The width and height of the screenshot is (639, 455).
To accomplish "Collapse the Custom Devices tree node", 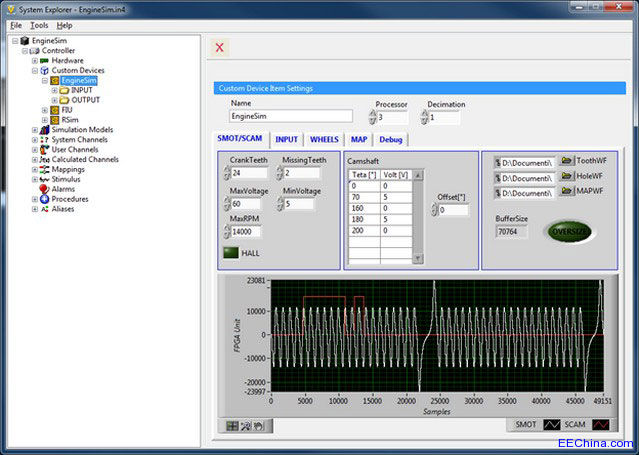I will tap(35, 71).
